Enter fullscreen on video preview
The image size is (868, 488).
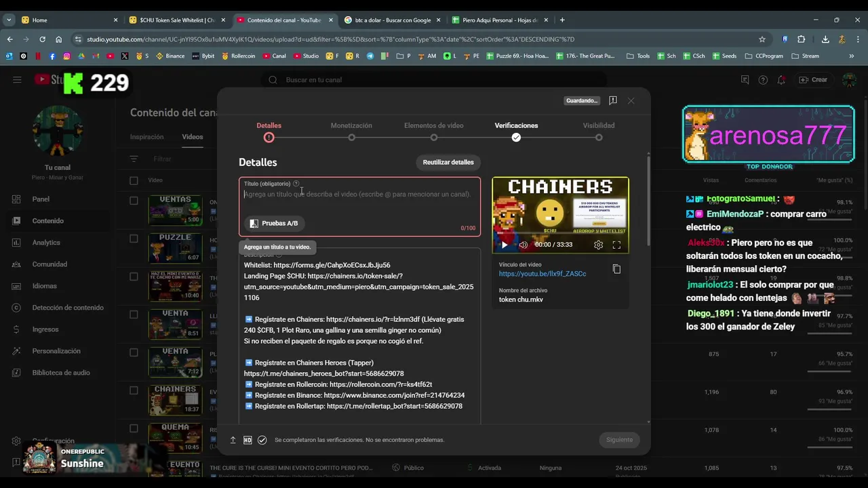pyautogui.click(x=616, y=245)
